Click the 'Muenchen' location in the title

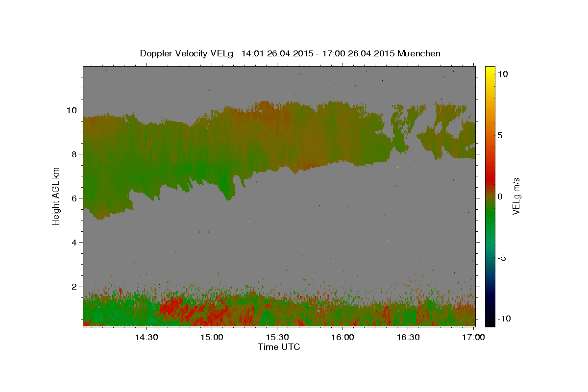[x=419, y=53]
